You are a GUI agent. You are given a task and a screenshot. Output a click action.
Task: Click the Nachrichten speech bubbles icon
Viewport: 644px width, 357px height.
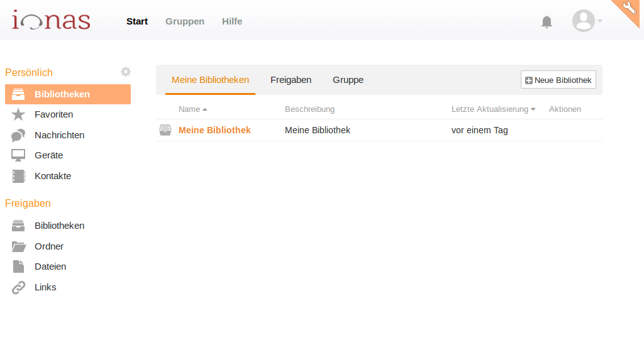pyautogui.click(x=18, y=135)
